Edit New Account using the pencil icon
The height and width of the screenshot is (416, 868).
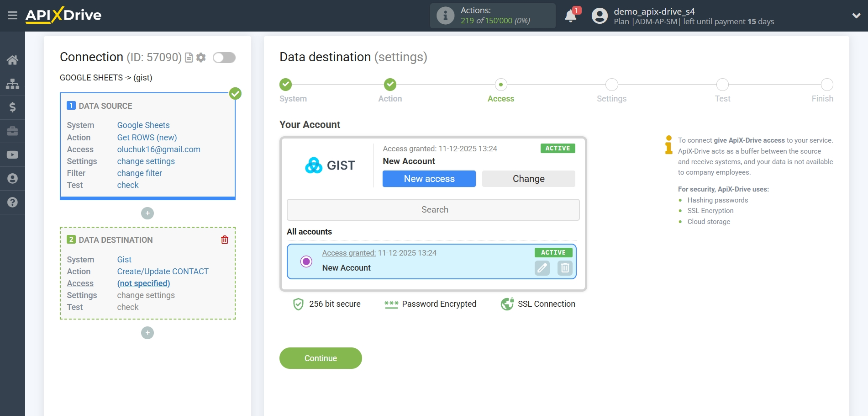click(542, 268)
